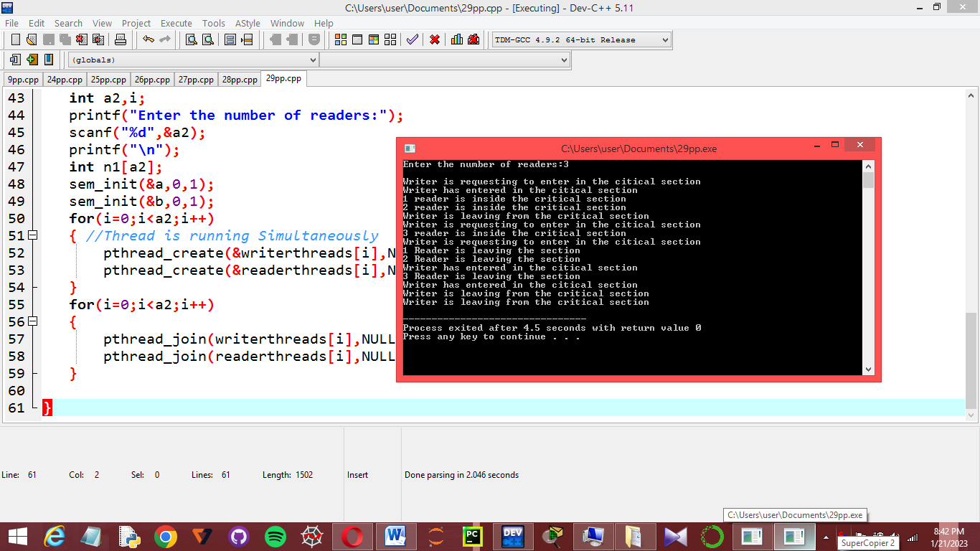
Task: Open Google Chrome from the taskbar
Action: pyautogui.click(x=166, y=537)
